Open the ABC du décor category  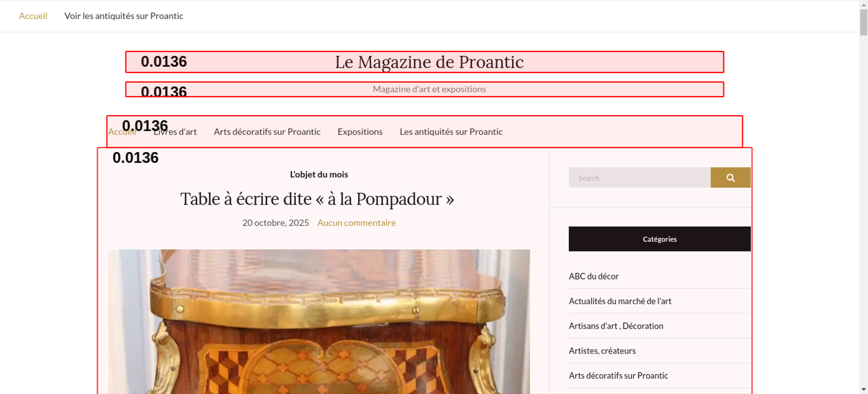[x=593, y=276]
